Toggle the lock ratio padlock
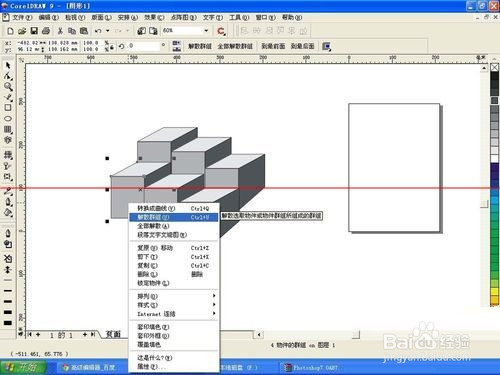The image size is (500, 375). tap(112, 48)
